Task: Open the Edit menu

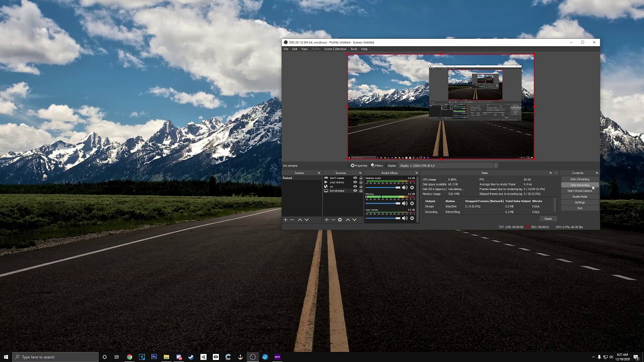Action: [x=295, y=49]
